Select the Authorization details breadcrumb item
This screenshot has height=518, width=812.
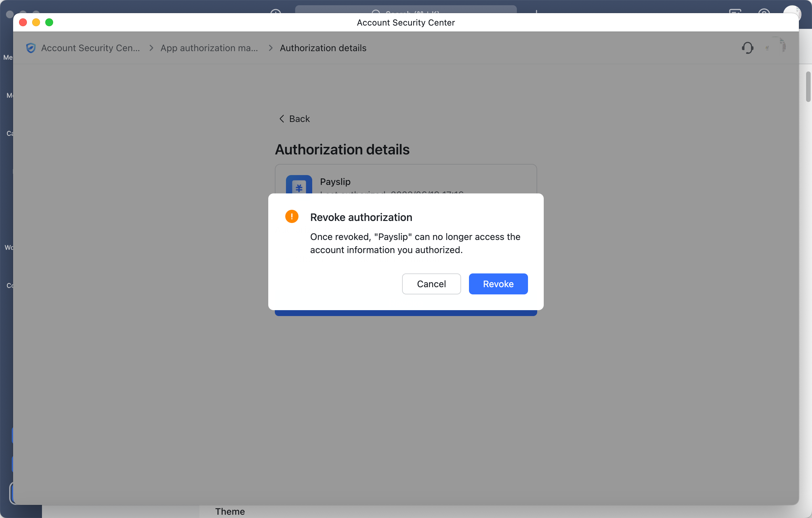coord(323,48)
